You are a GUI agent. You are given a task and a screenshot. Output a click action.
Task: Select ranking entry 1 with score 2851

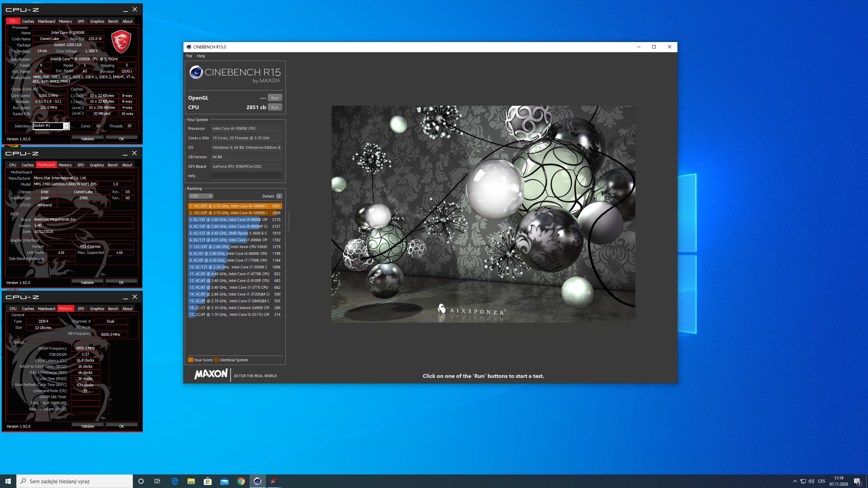[235, 206]
